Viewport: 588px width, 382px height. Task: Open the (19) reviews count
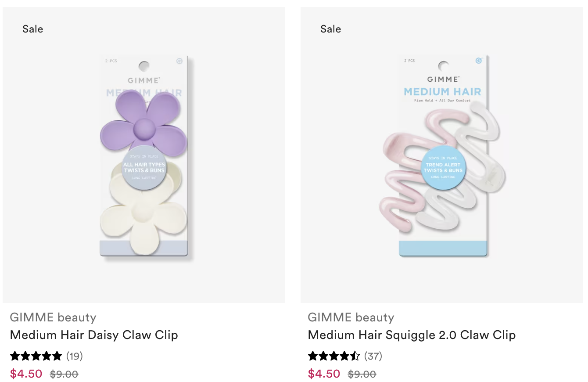pos(75,356)
